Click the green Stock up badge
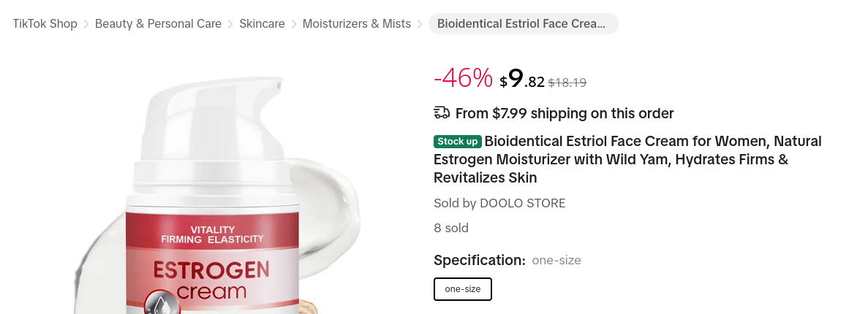The image size is (868, 314). (458, 141)
